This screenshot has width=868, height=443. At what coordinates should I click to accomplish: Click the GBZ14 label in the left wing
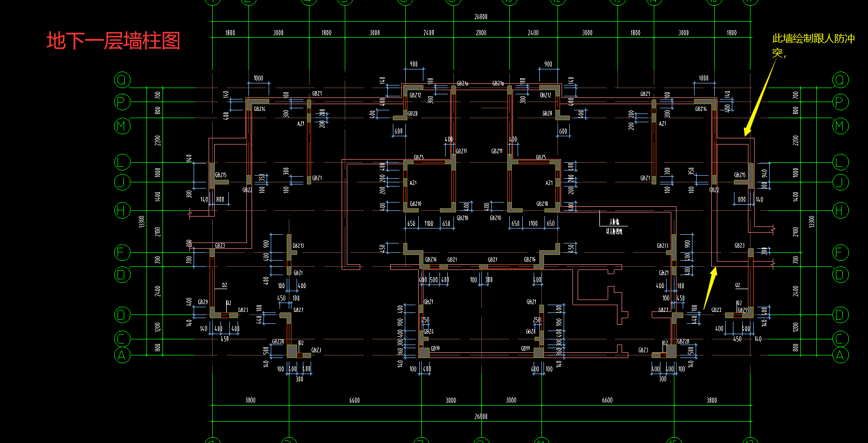click(x=259, y=109)
